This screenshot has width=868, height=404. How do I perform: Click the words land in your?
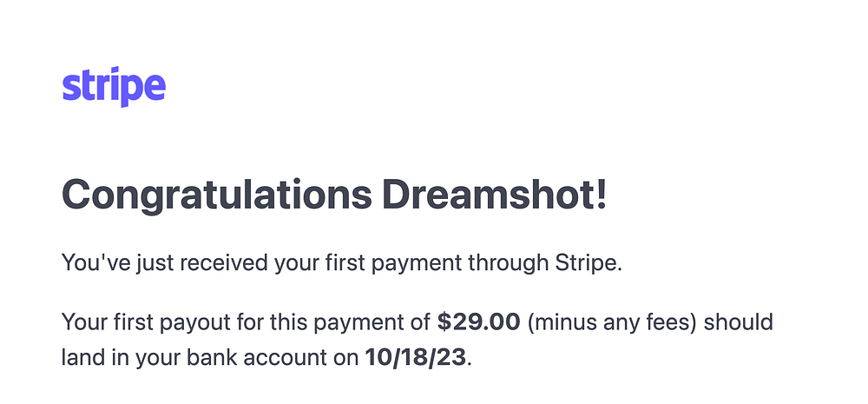(x=120, y=358)
